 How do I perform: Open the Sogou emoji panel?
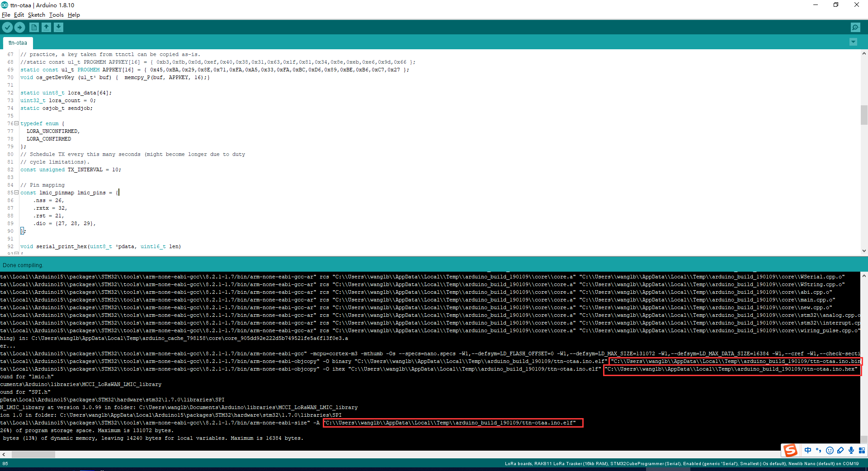click(830, 450)
